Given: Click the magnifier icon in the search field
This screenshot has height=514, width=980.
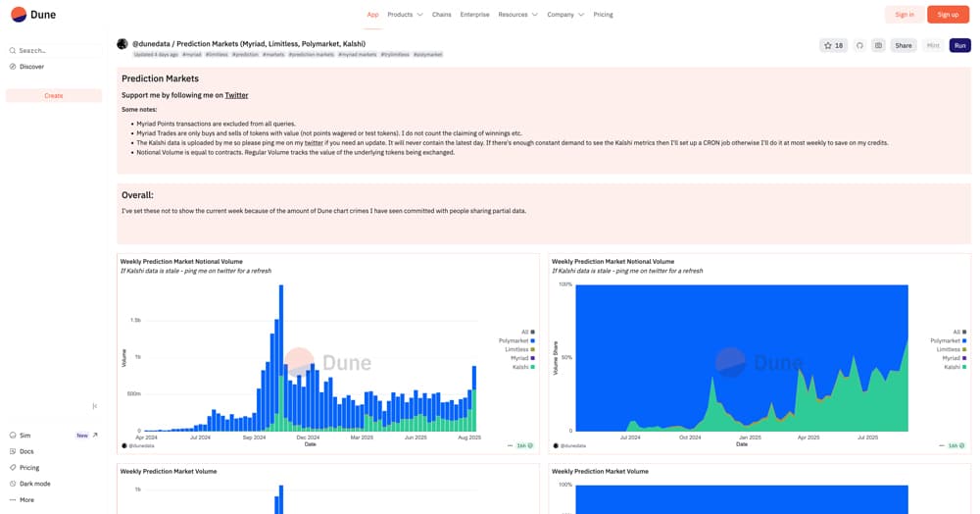Looking at the screenshot, I should click(13, 50).
